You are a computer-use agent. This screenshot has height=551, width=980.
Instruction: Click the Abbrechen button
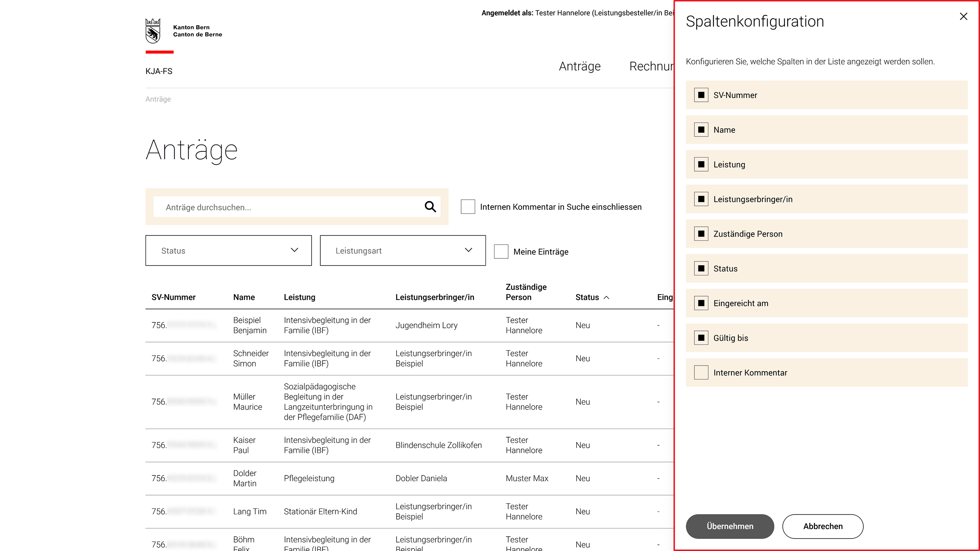(822, 526)
